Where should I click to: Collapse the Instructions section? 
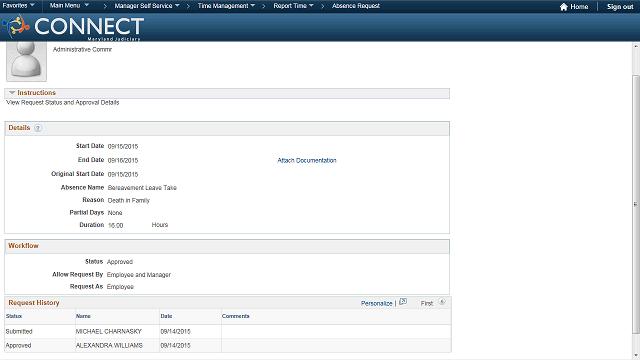pyautogui.click(x=12, y=93)
